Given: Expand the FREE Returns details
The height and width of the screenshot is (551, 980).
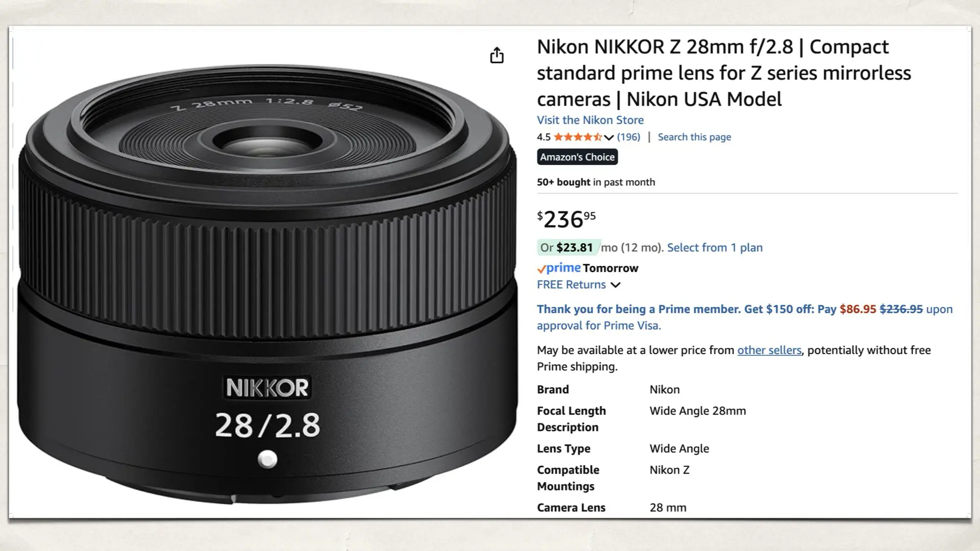Looking at the screenshot, I should (x=615, y=285).
